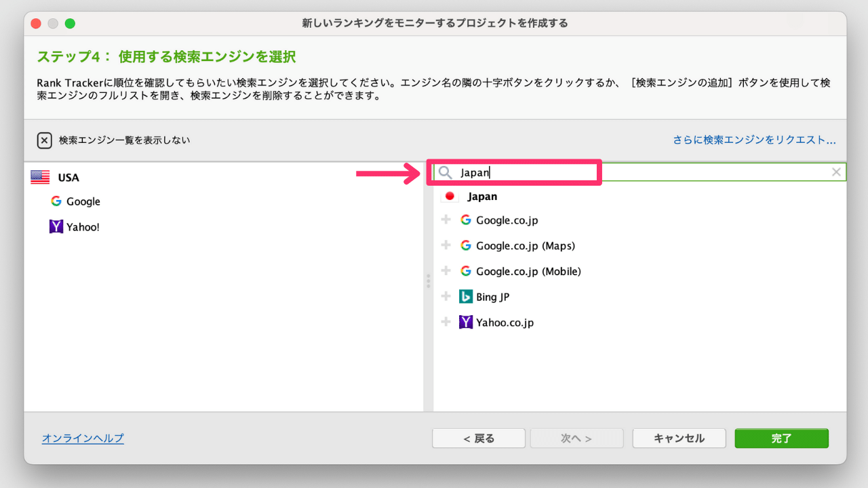Toggle 検索エンジン一覧を表示しない box
This screenshot has width=868, height=488.
point(44,140)
